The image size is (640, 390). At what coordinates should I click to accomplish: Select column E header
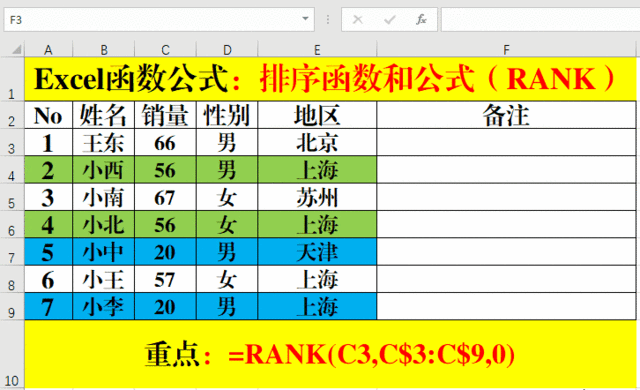[x=317, y=50]
